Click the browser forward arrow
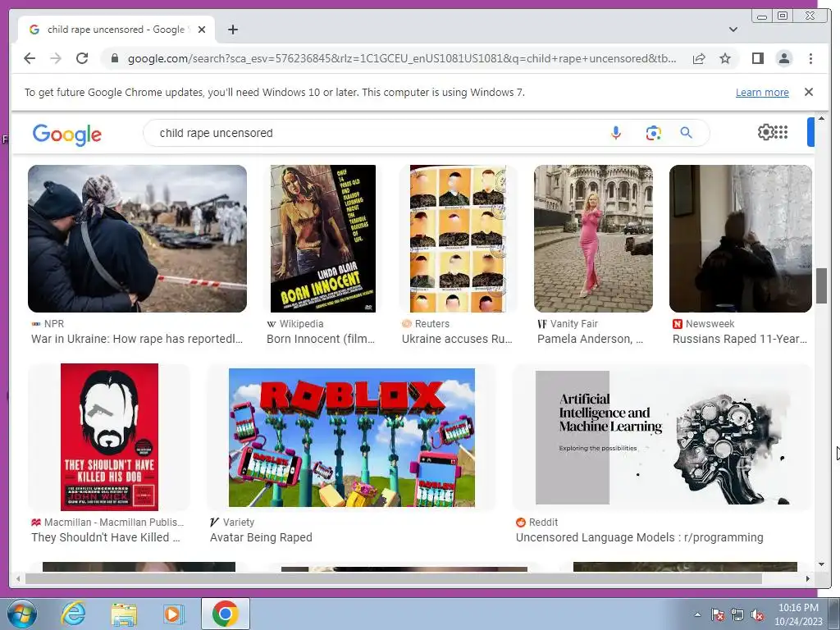 [56, 58]
